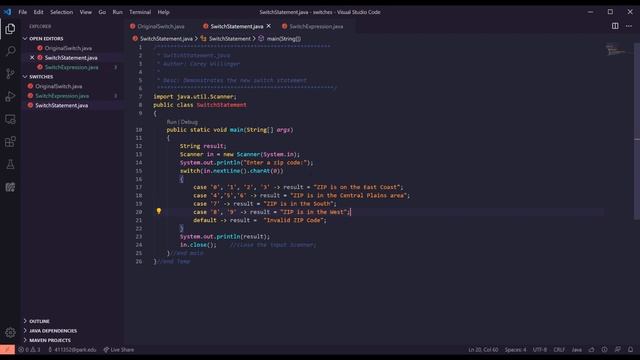Viewport: 640px width, 360px height.
Task: Click the account email status item
Action: coord(72,350)
